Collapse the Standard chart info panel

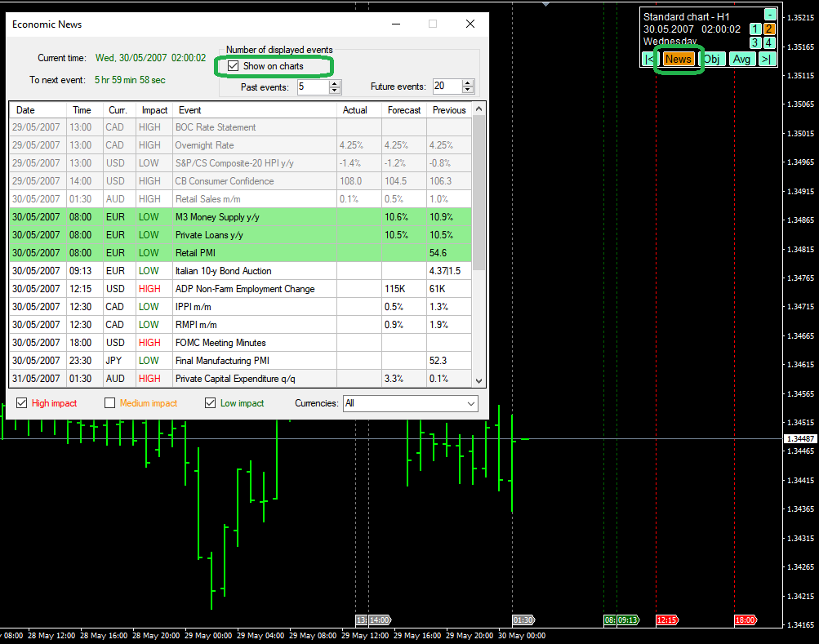770,15
